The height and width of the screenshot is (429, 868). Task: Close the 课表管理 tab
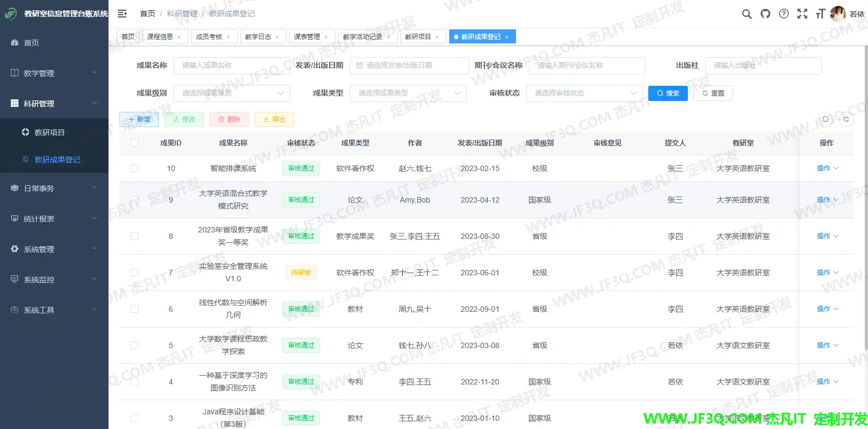pyautogui.click(x=326, y=37)
